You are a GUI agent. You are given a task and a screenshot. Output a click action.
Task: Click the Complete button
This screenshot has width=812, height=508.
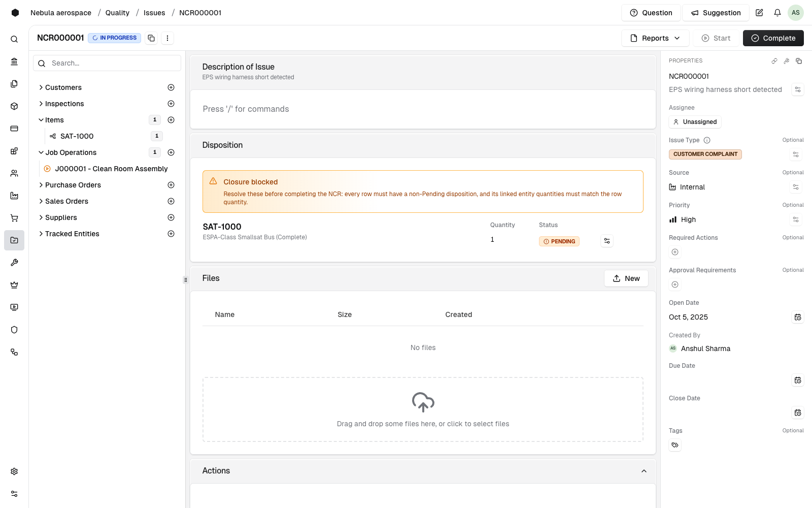pos(773,38)
